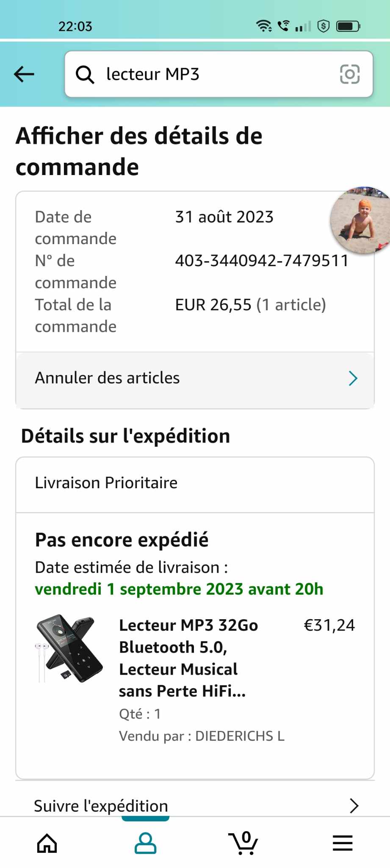Tap the shield status bar icon
The image size is (390, 868).
(324, 26)
